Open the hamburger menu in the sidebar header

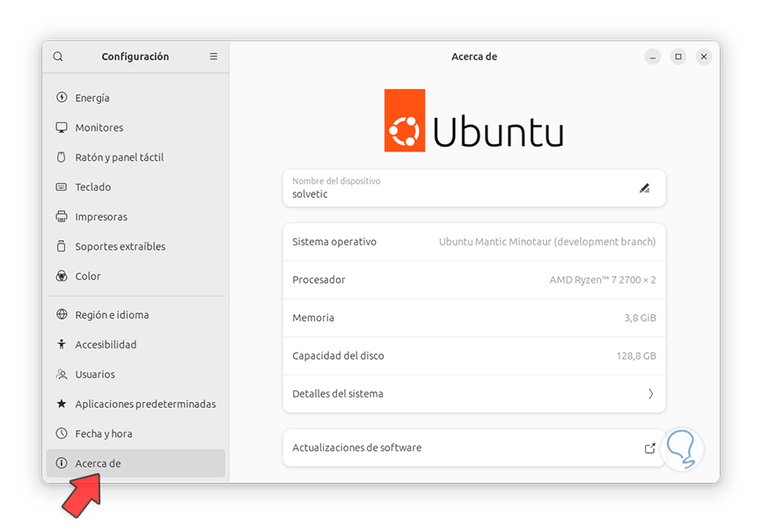click(x=214, y=56)
